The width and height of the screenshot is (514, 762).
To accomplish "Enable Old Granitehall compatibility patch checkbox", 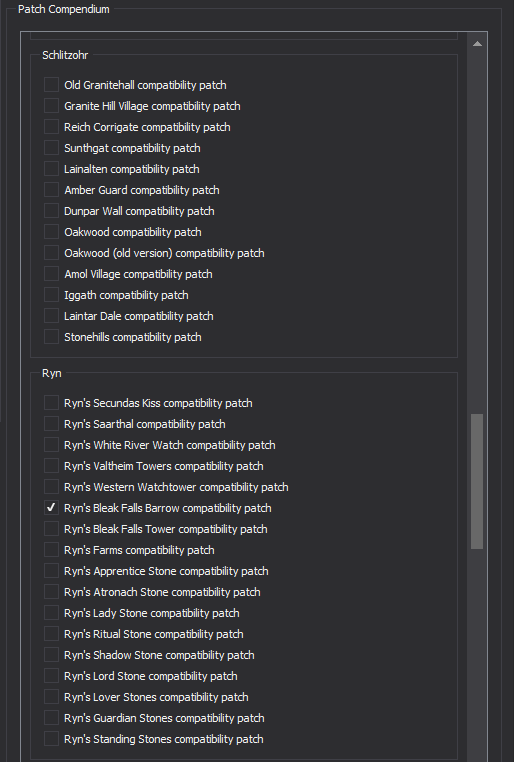I will point(51,85).
